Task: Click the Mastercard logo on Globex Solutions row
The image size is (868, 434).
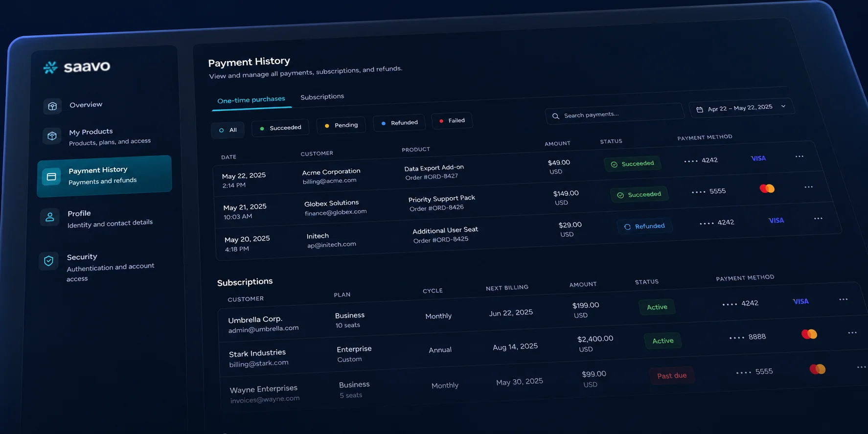Action: click(767, 188)
